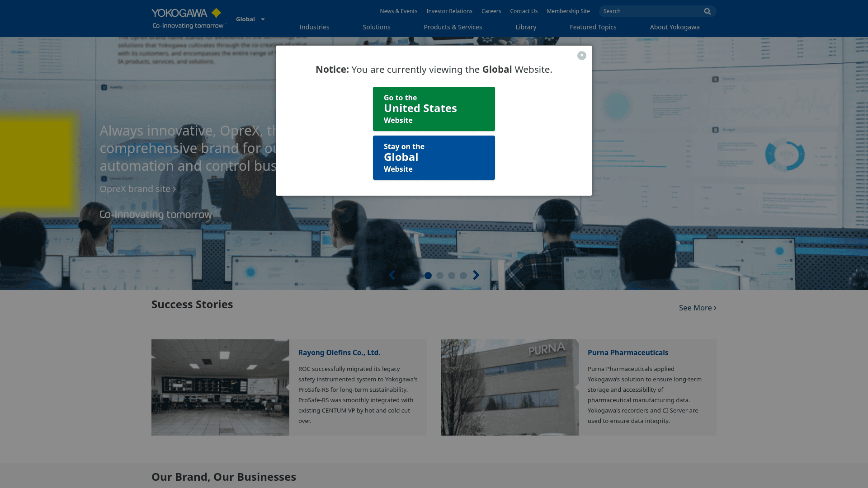Open the Investor Relations page

click(449, 11)
